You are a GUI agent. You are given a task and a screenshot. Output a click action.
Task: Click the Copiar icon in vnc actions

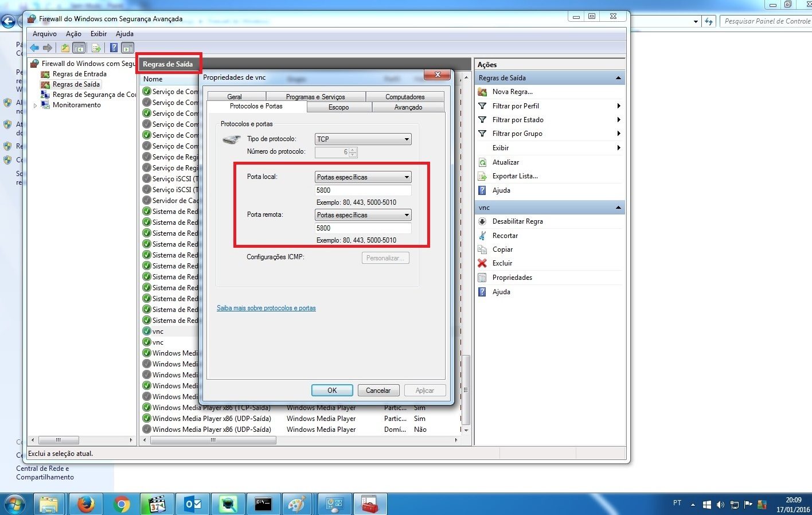point(482,249)
